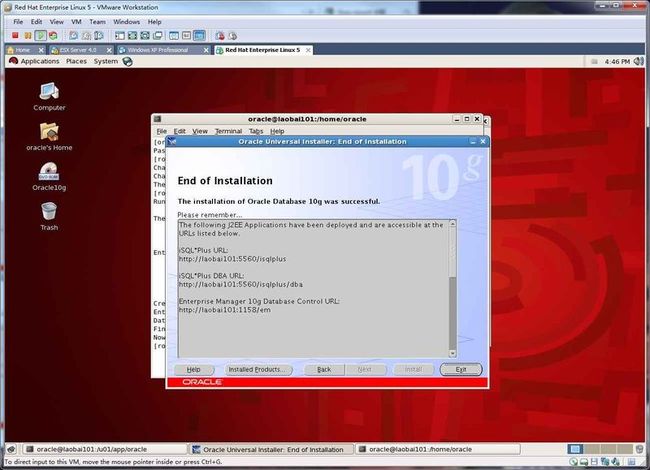Viewport: 650px width, 470px height.
Task: Click the VMware sound device status icon
Action: [x=615, y=462]
